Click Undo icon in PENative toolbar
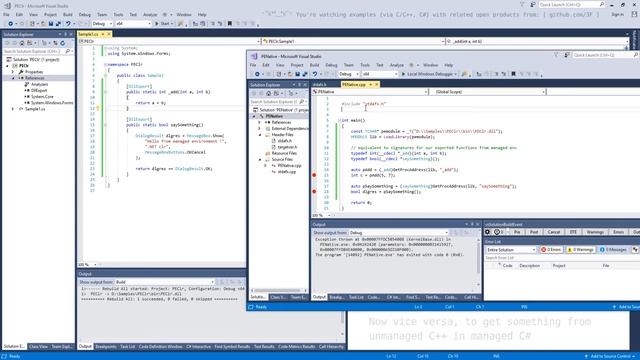The width and height of the screenshot is (640, 360). [x=315, y=74]
